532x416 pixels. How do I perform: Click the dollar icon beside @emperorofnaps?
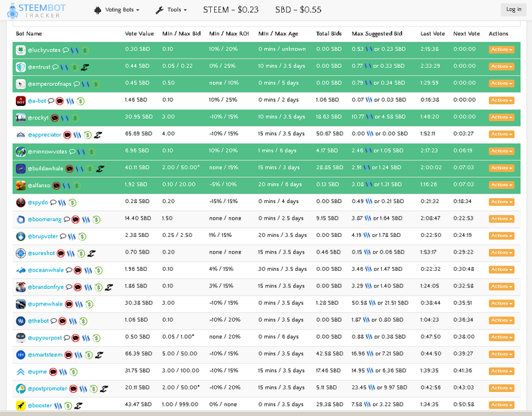pyautogui.click(x=96, y=84)
